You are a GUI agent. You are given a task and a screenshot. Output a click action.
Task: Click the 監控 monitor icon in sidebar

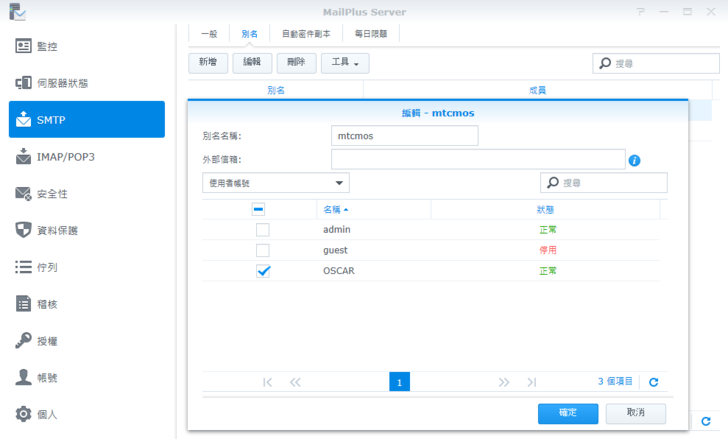click(24, 47)
